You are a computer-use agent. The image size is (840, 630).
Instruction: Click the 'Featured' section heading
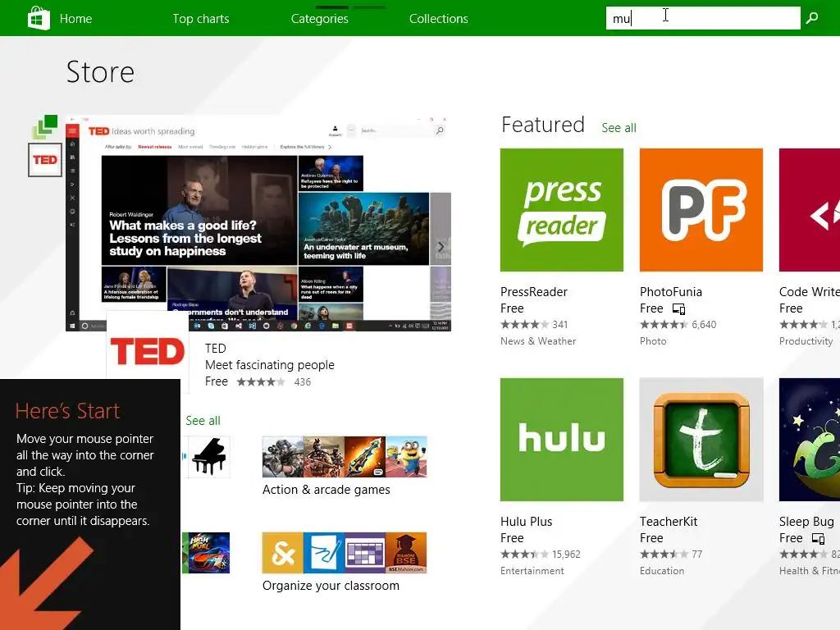(x=543, y=125)
